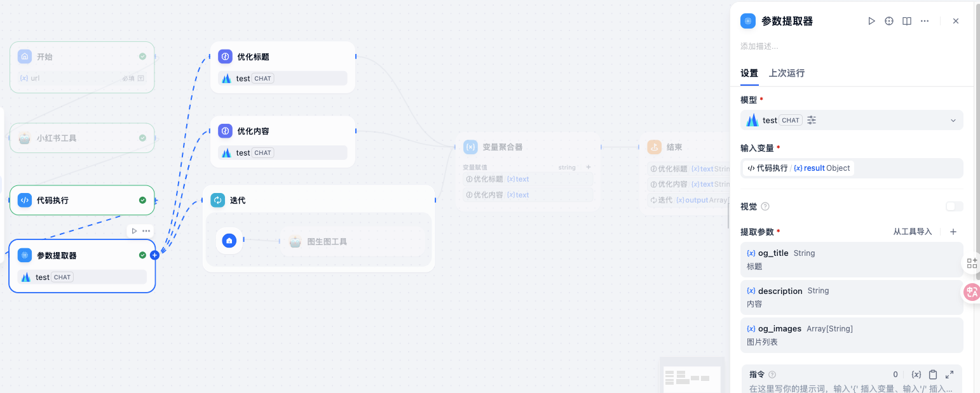Select the 代码执行 / result Object input variable
The height and width of the screenshot is (393, 980).
(798, 168)
